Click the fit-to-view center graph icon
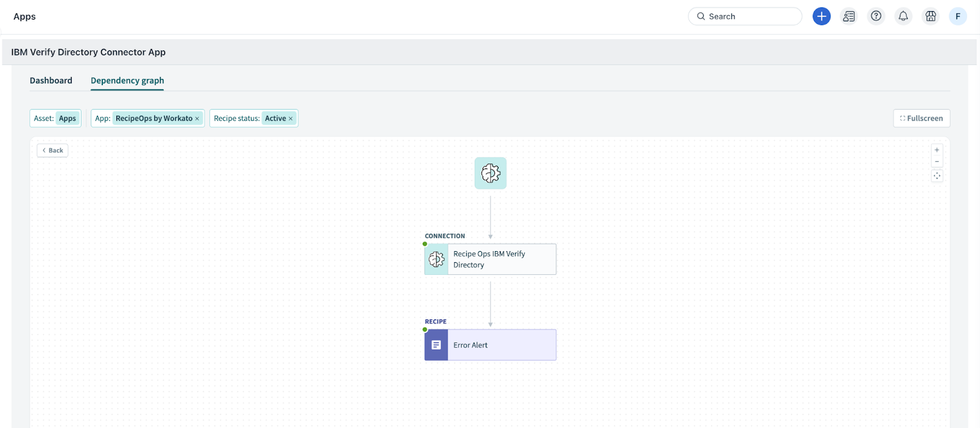This screenshot has height=428, width=980. click(937, 176)
